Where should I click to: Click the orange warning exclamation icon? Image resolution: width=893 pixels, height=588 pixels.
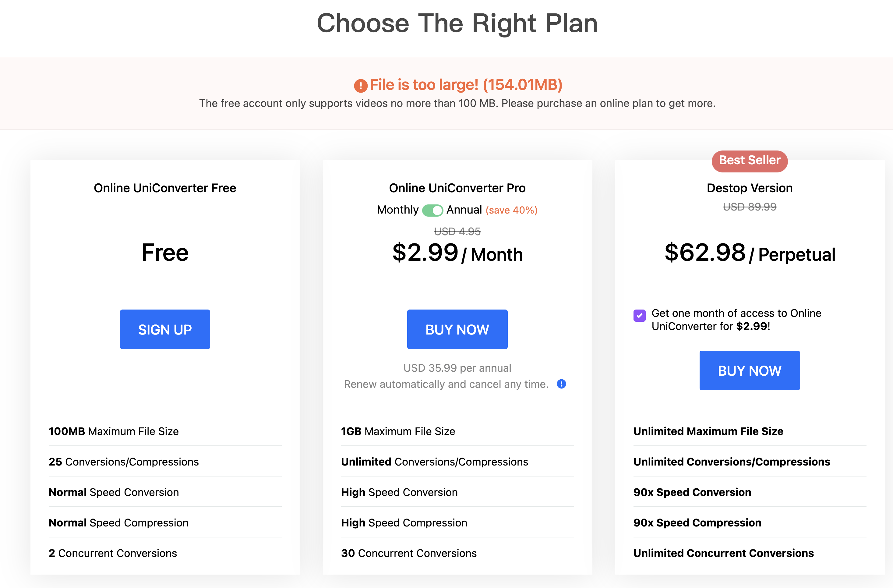[x=361, y=86]
